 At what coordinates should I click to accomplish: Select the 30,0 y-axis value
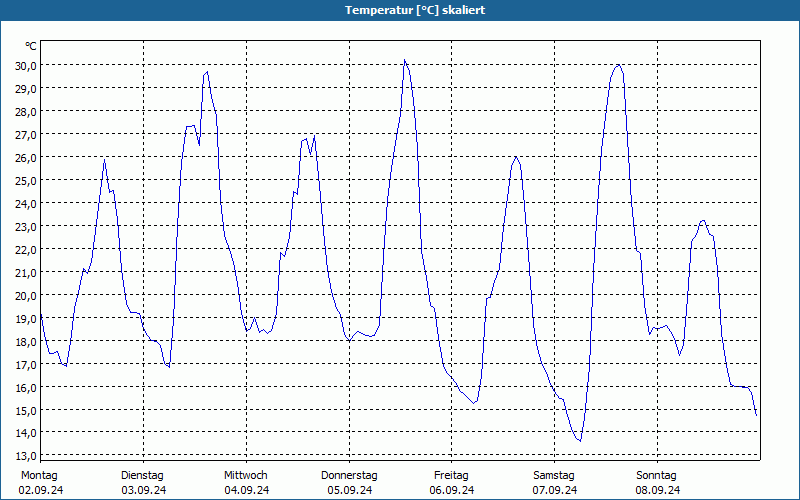coord(26,65)
